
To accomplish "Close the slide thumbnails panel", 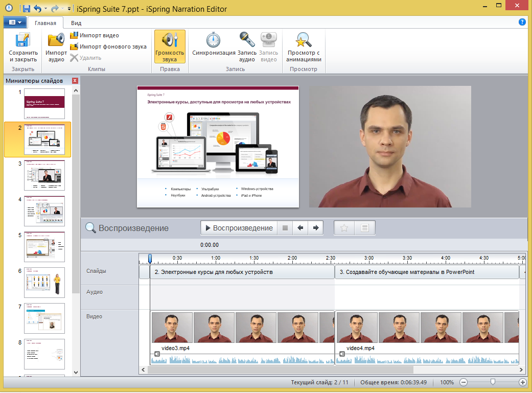I will pos(75,80).
